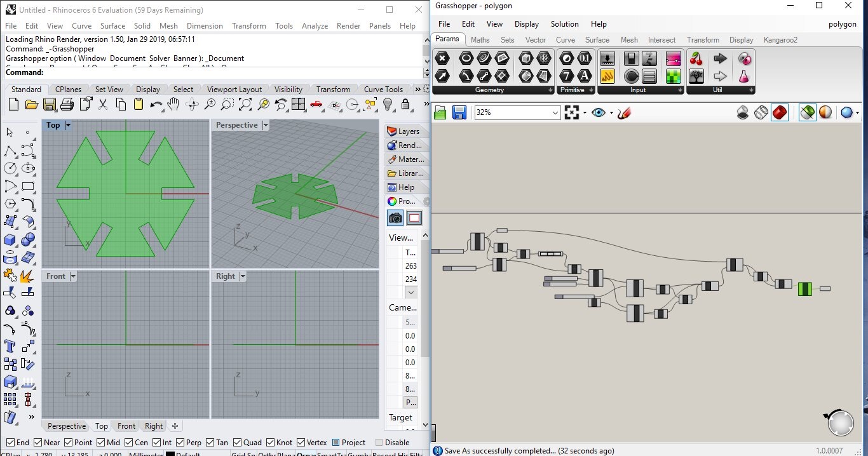The height and width of the screenshot is (456, 868).
Task: Open the 32% canvas zoom dropdown
Action: [555, 113]
